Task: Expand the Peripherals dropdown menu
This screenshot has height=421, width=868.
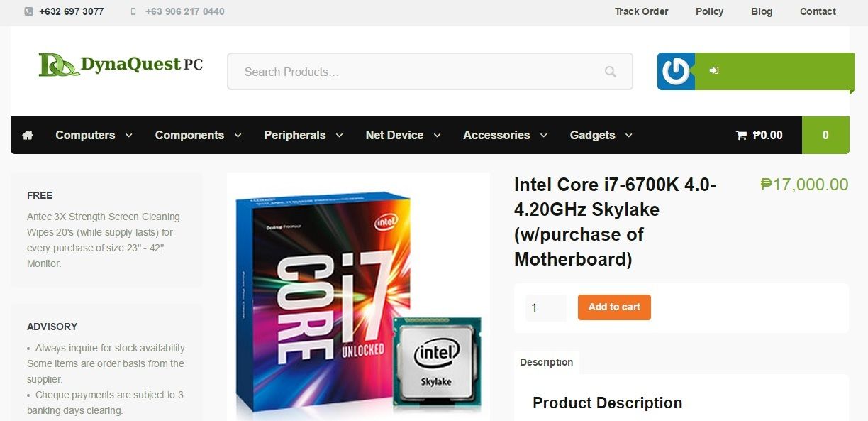Action: click(x=303, y=135)
